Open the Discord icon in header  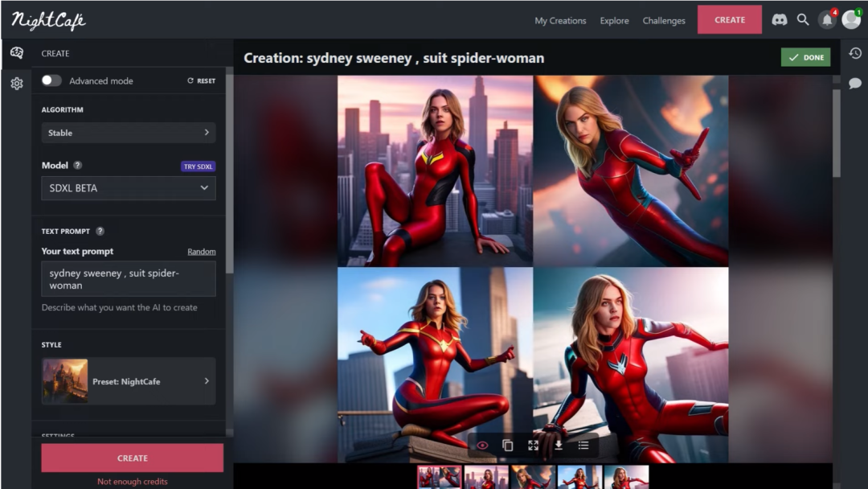point(779,20)
